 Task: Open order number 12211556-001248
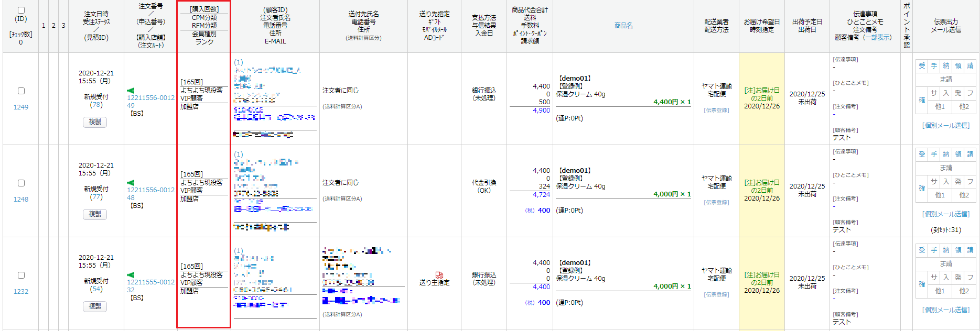(150, 194)
